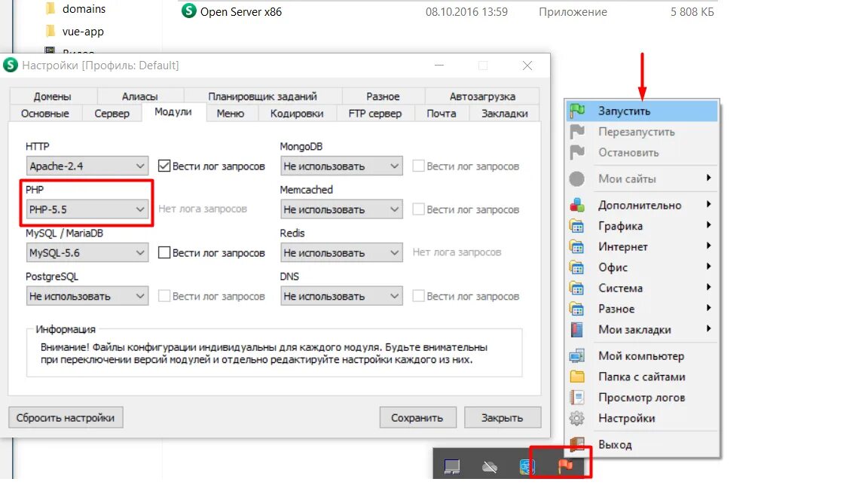Click the document icon for Просмотр логов
The height and width of the screenshot is (488, 868).
[x=577, y=398]
